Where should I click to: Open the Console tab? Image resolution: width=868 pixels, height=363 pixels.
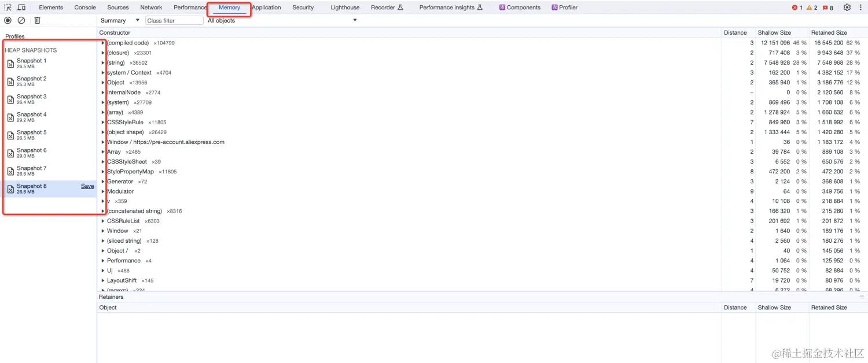85,8
